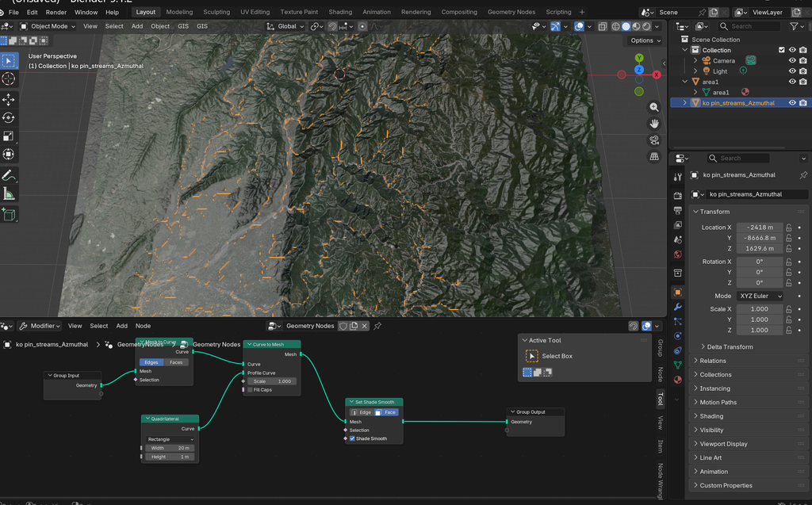This screenshot has width=812, height=505.
Task: Select Face domain in Set Shade Smooth
Action: pyautogui.click(x=386, y=412)
